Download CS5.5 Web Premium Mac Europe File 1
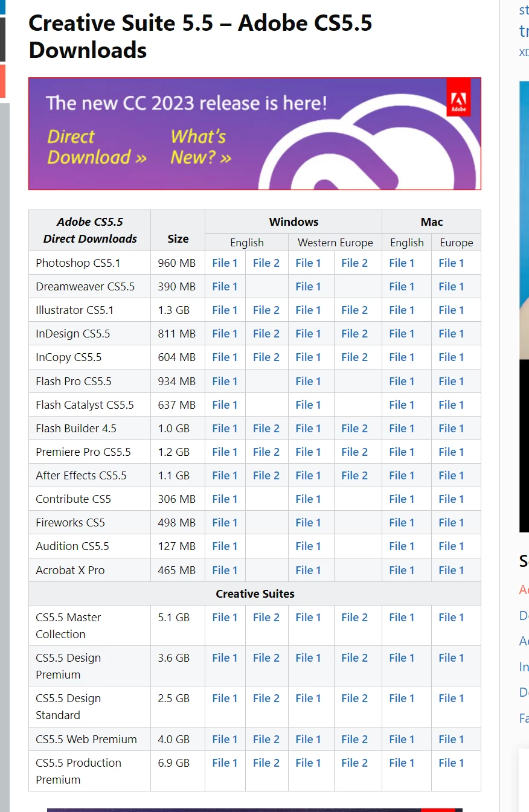 click(x=451, y=739)
